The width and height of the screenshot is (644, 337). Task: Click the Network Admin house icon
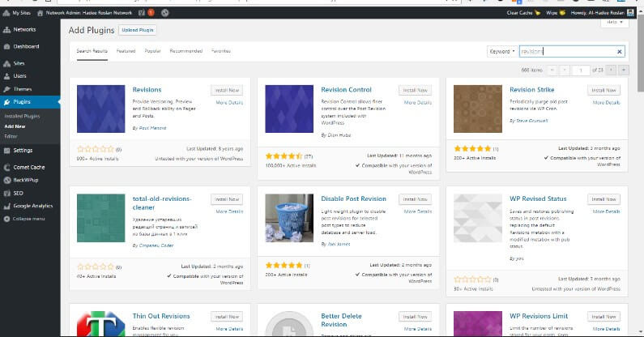pos(41,13)
